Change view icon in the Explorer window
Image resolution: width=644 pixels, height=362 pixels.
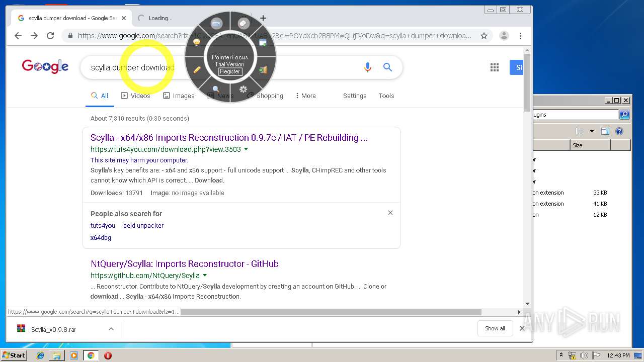coord(580,131)
